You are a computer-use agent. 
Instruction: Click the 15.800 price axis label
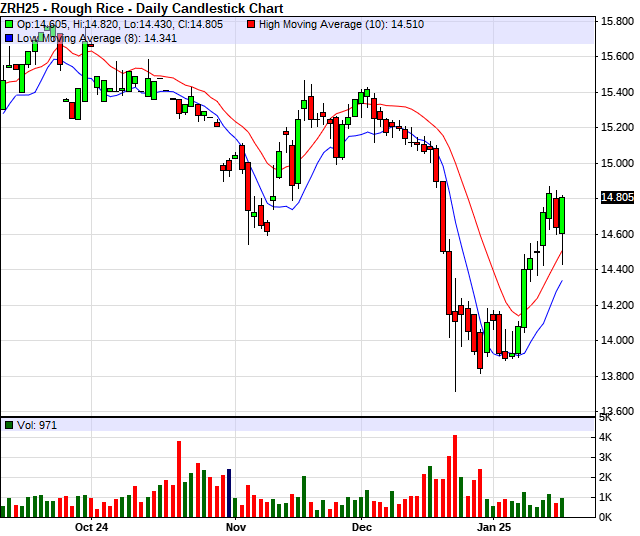pyautogui.click(x=616, y=21)
